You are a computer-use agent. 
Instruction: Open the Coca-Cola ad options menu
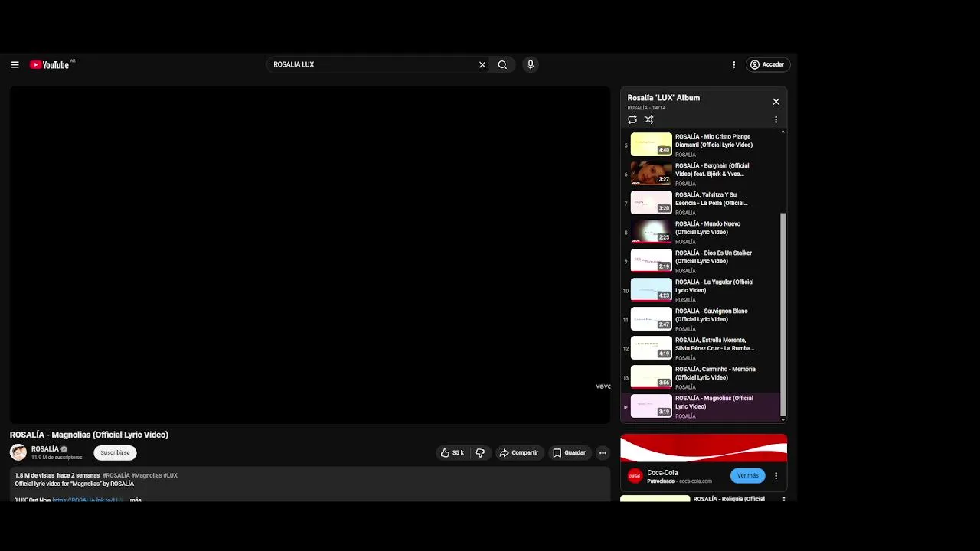776,476
